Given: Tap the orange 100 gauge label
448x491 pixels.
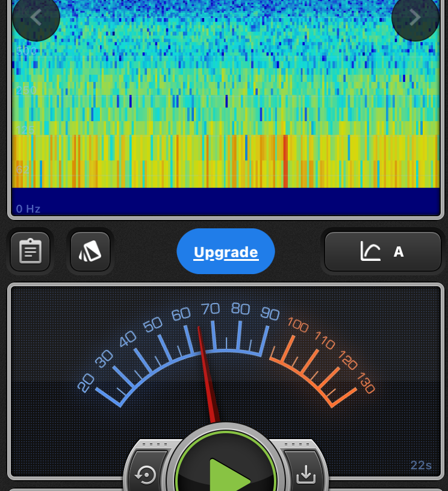Looking at the screenshot, I should pos(297,326).
